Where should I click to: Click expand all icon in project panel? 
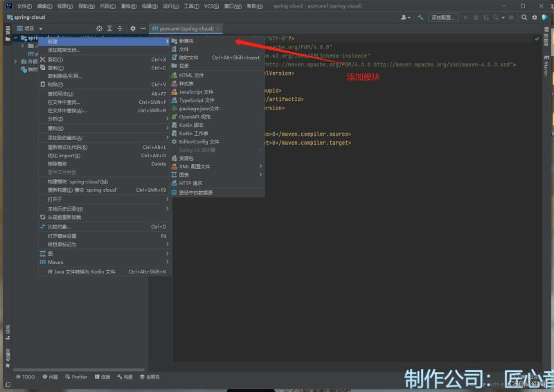pos(109,28)
